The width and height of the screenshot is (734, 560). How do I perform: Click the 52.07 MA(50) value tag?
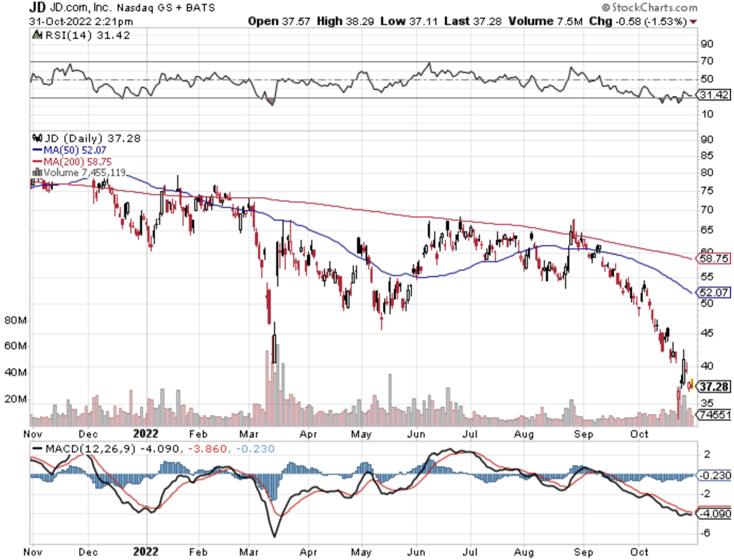713,292
